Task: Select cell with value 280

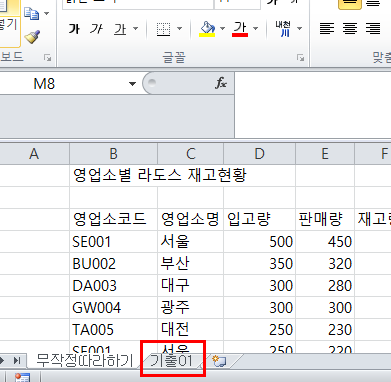Action: (325, 285)
